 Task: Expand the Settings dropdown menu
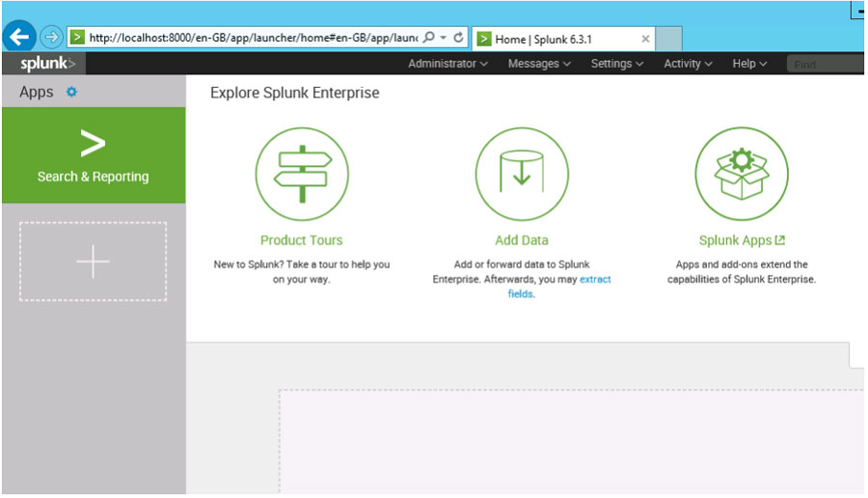tap(617, 64)
